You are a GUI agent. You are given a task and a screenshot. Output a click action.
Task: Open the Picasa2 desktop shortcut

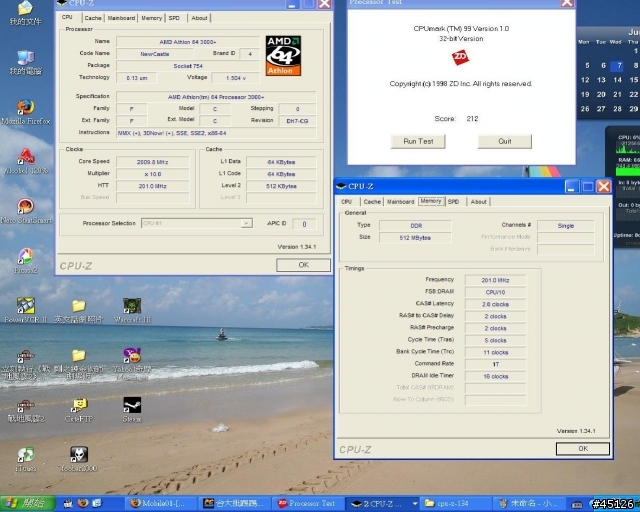pos(25,261)
